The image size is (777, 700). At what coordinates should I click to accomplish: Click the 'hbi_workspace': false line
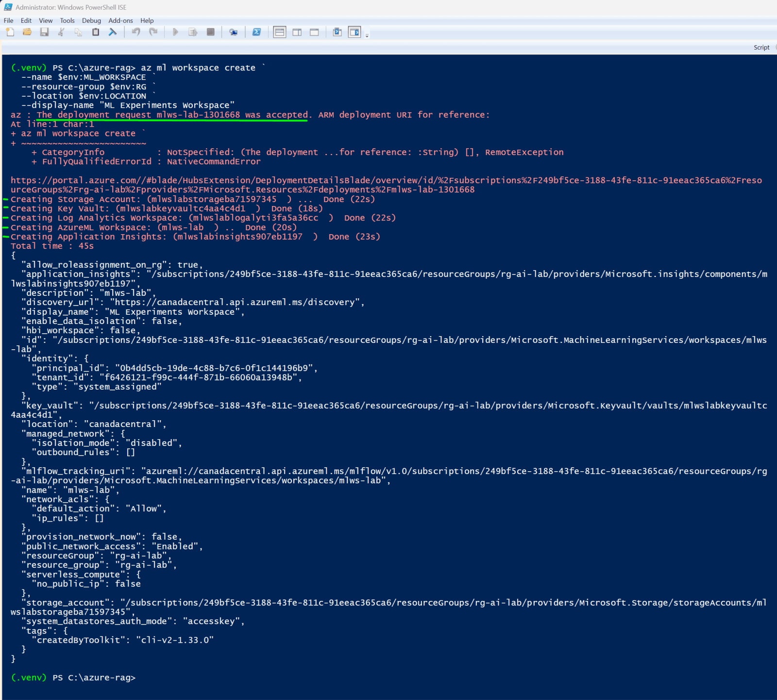point(81,330)
